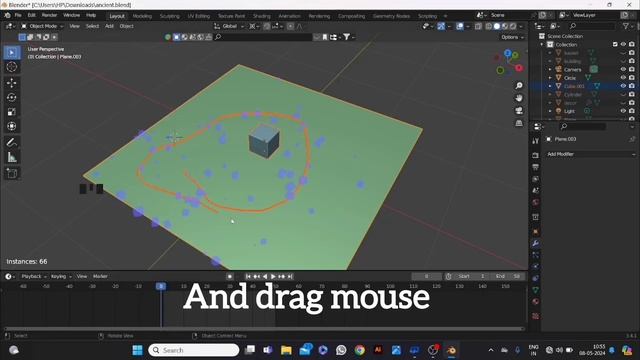Uncheck the Collection exclude checkbox
This screenshot has width=640, height=360.
[615, 44]
